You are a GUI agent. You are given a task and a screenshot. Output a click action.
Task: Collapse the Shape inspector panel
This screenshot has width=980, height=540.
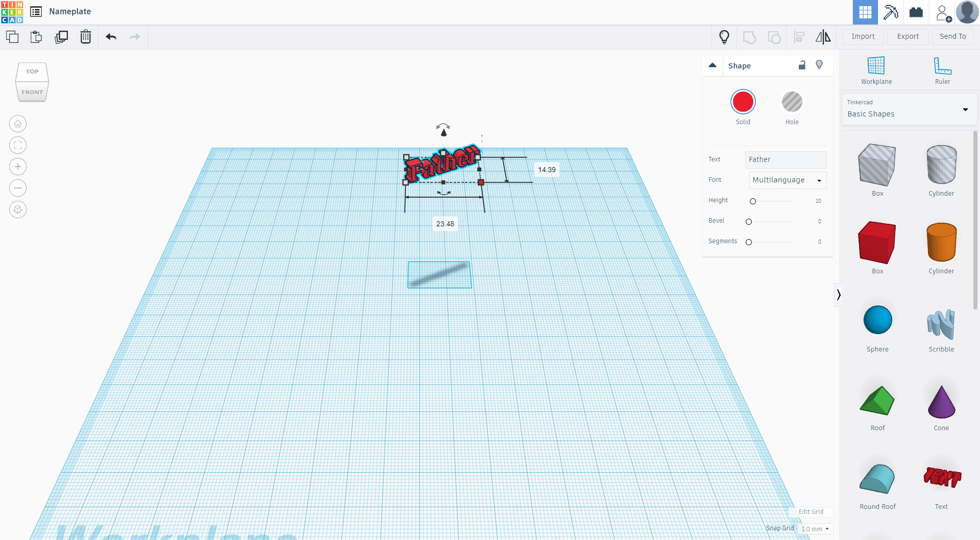coord(713,65)
